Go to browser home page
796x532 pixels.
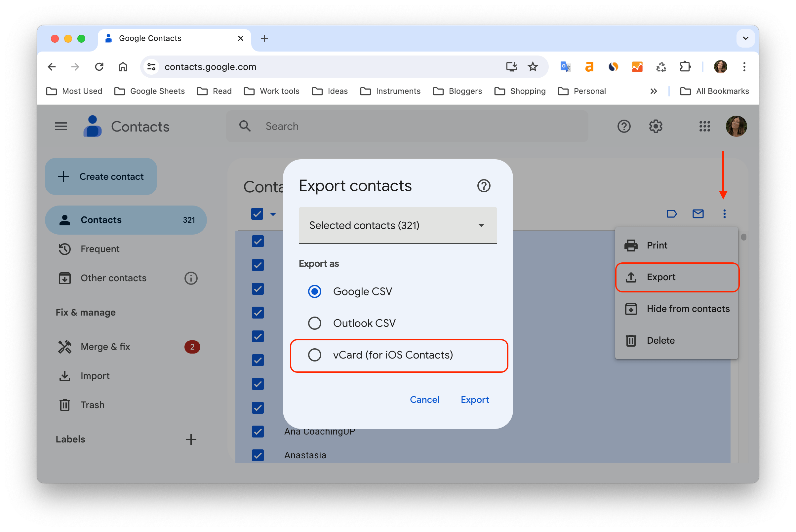point(123,67)
